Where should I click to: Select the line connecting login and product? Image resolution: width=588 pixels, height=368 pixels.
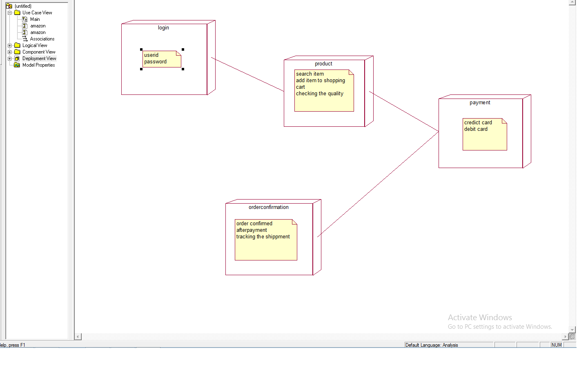(x=247, y=74)
